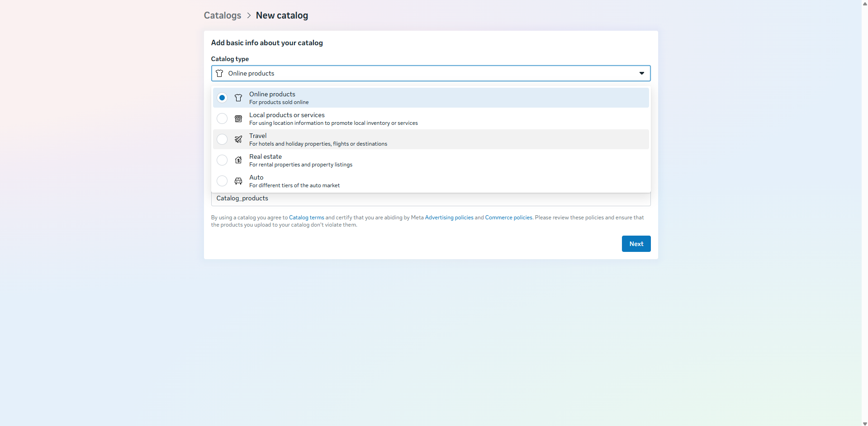Screen dimensions: 868x426
Task: Click 'For different tiers of the auto market'
Action: (294, 185)
